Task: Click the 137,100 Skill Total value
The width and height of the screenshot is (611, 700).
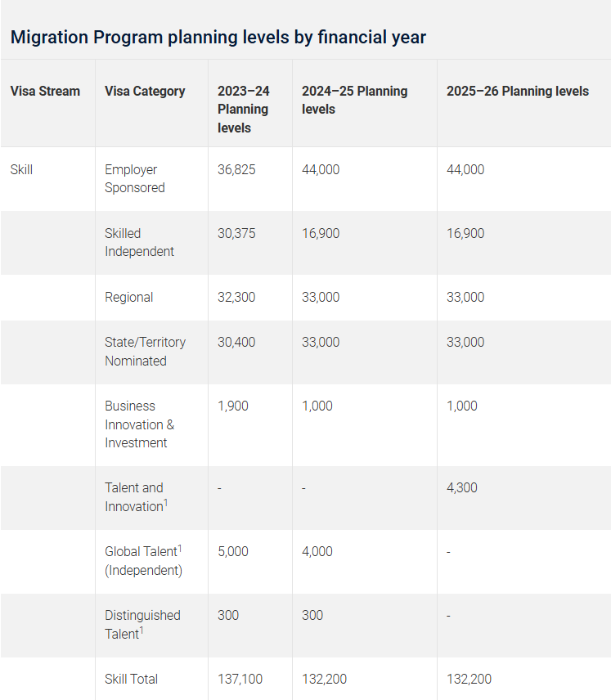Action: click(x=240, y=679)
